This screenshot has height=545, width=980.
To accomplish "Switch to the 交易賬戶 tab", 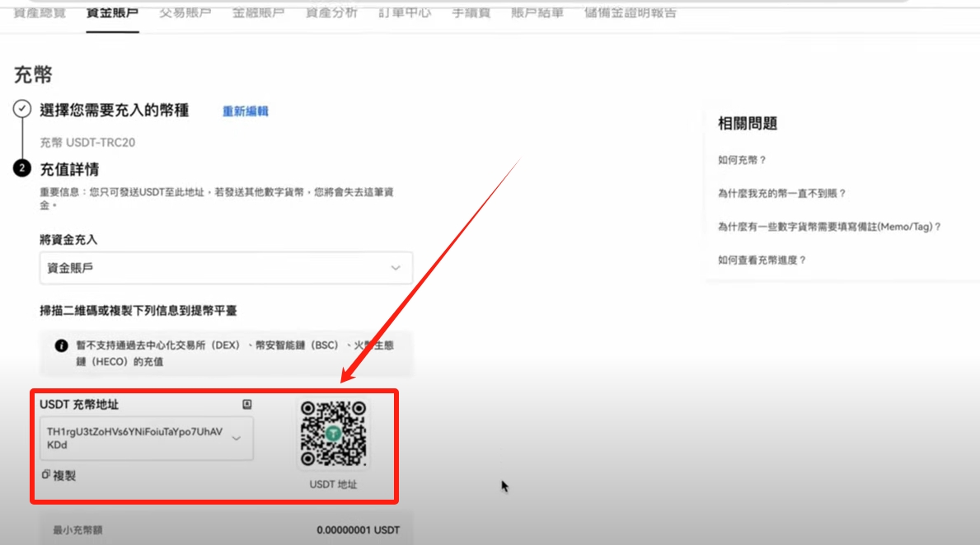I will coord(185,12).
